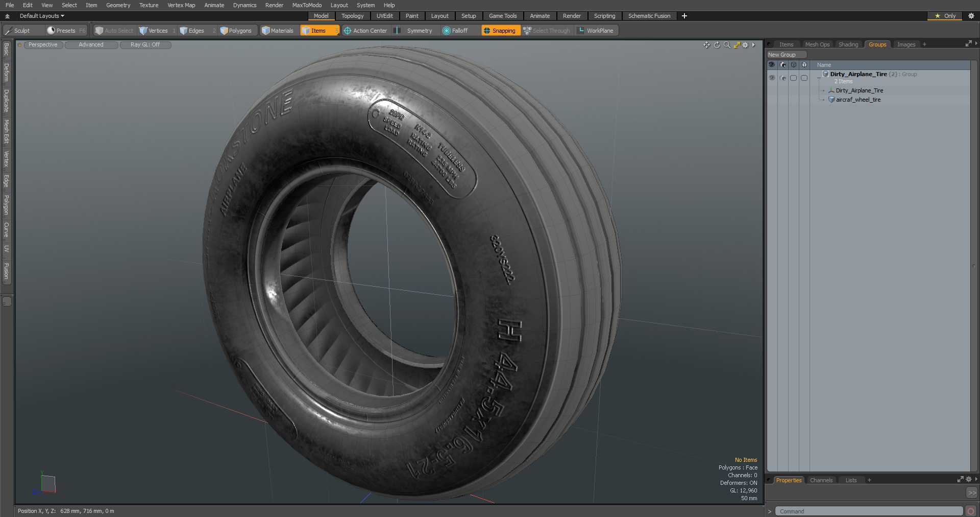Open Advanced shading style dropdown
The image size is (980, 517).
[91, 45]
